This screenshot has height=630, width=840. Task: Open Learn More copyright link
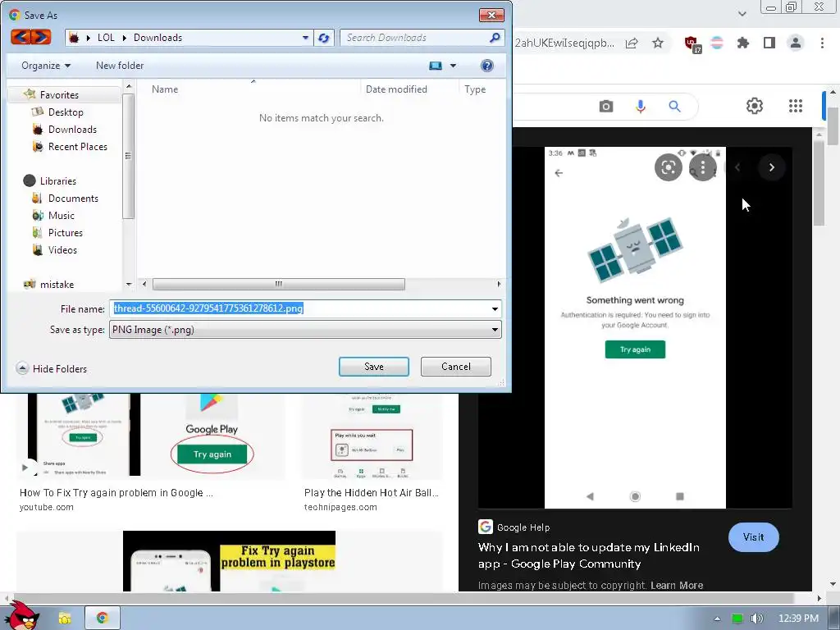[677, 585]
